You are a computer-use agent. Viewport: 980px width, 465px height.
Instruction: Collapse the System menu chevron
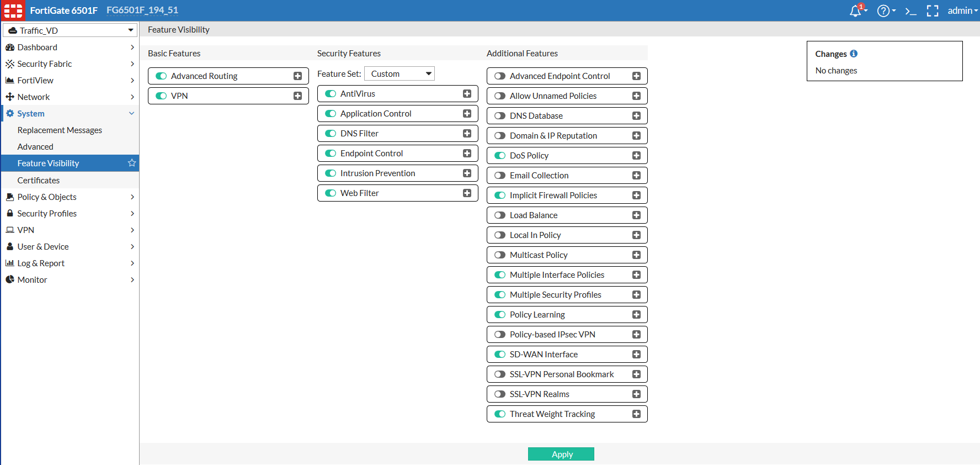132,114
